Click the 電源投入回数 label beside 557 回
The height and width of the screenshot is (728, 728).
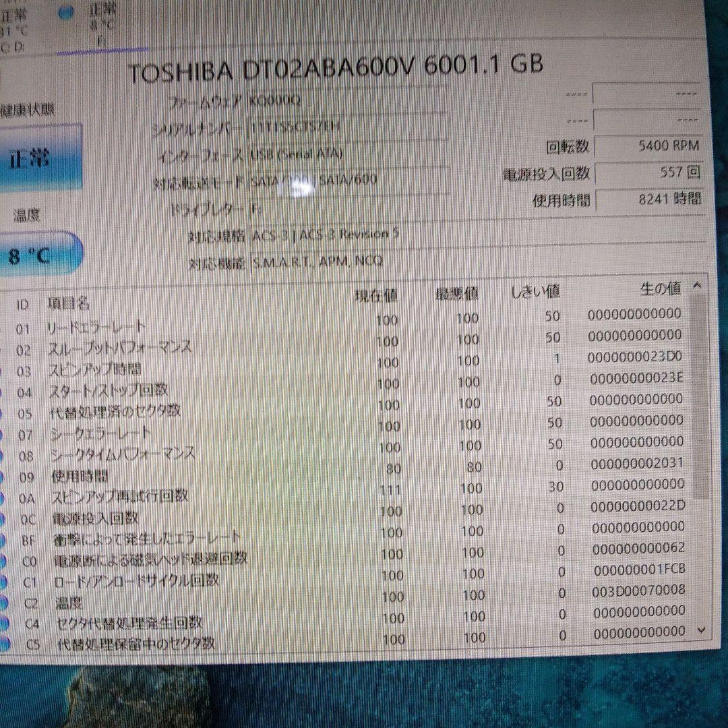547,174
